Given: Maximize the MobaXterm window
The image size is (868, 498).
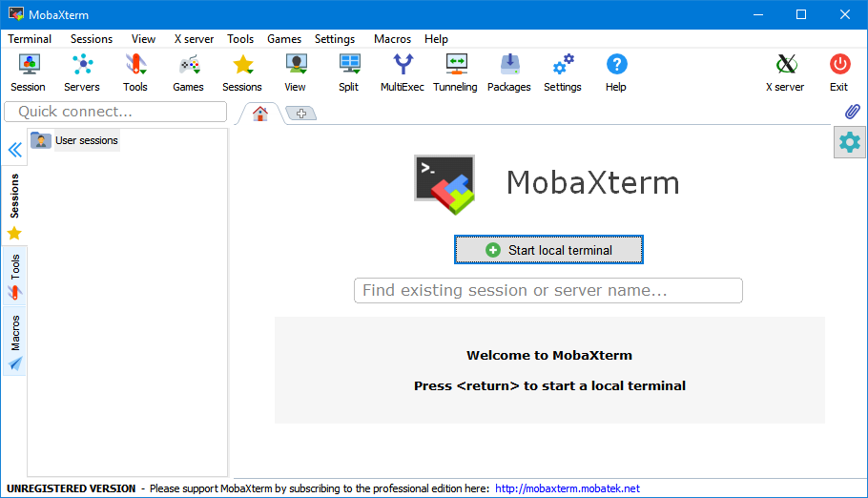Looking at the screenshot, I should [801, 14].
